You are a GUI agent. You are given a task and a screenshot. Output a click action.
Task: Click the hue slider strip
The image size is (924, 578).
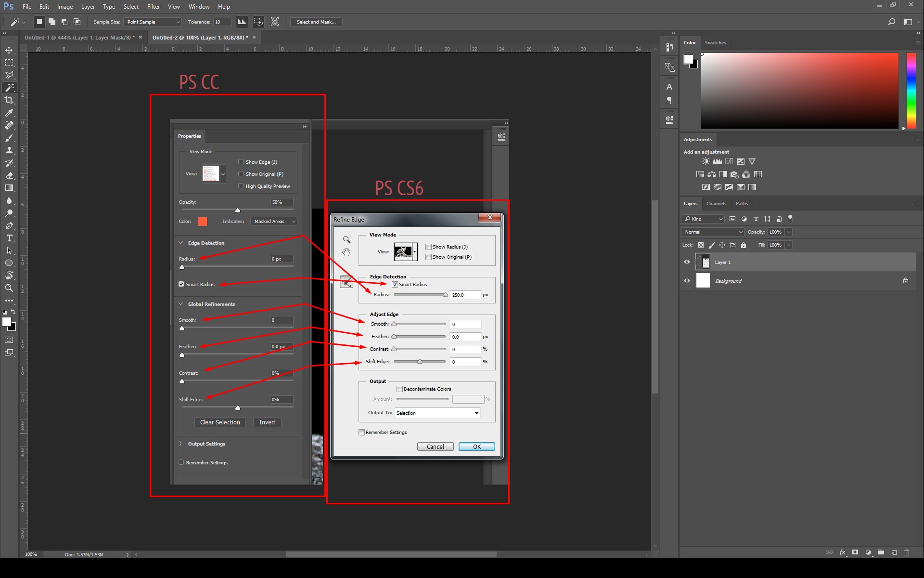[x=911, y=91]
